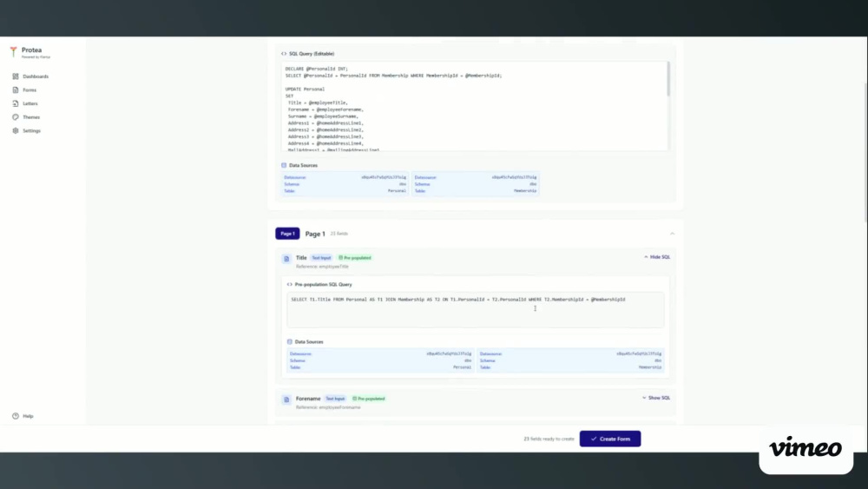Select Title field's Personal data source card
The width and height of the screenshot is (868, 489).
pyautogui.click(x=380, y=360)
